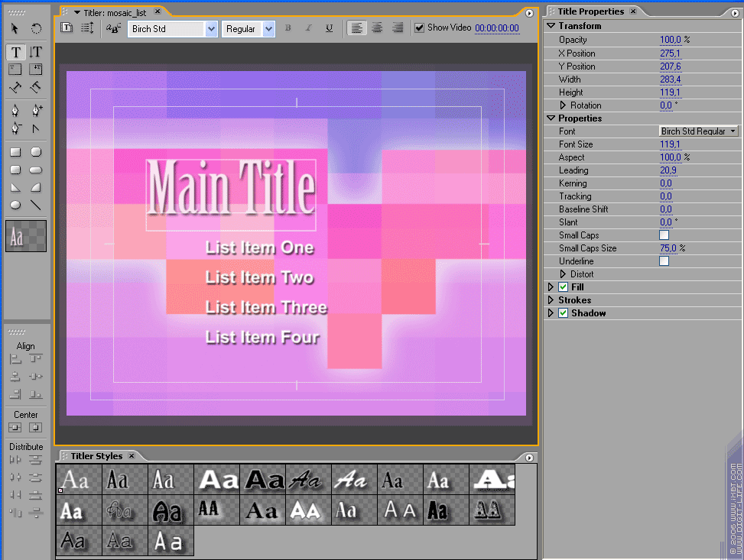Image resolution: width=744 pixels, height=560 pixels.
Task: Select the Rectangle shape tool
Action: coord(15,152)
